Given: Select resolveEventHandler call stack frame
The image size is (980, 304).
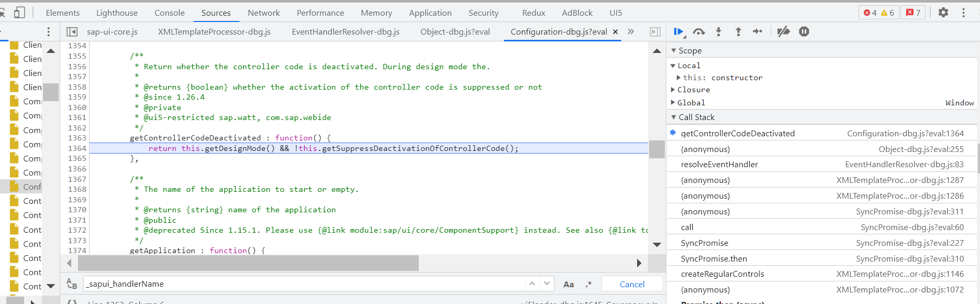Looking at the screenshot, I should (719, 165).
